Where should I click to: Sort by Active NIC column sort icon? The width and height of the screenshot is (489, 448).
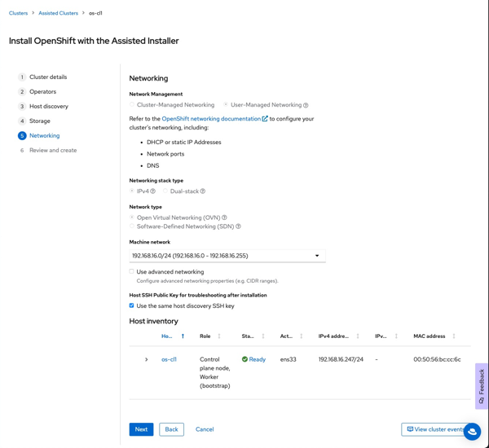pos(302,336)
